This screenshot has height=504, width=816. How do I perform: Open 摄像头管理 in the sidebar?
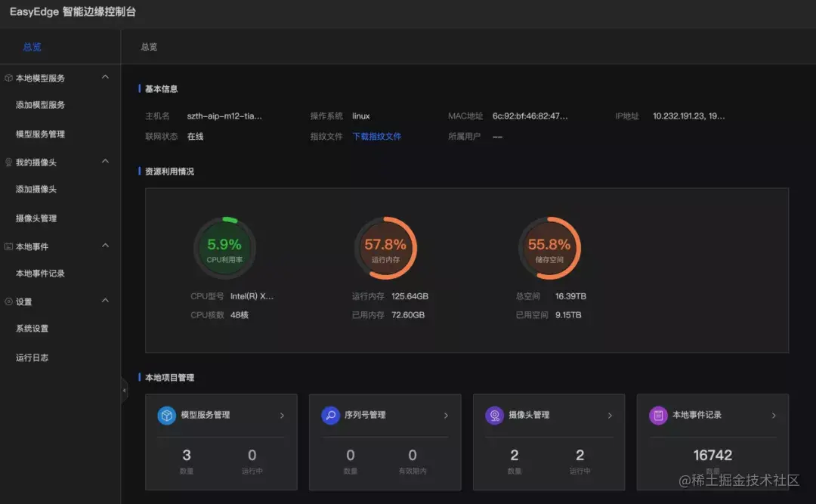36,218
